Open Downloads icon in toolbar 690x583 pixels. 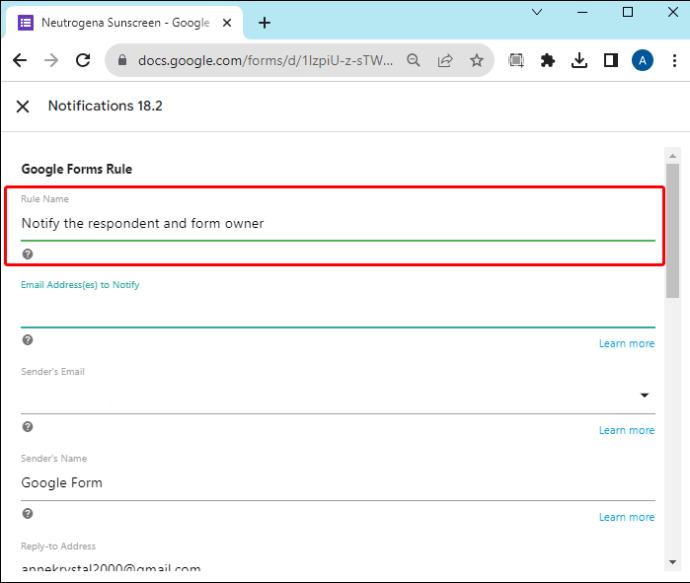579,60
